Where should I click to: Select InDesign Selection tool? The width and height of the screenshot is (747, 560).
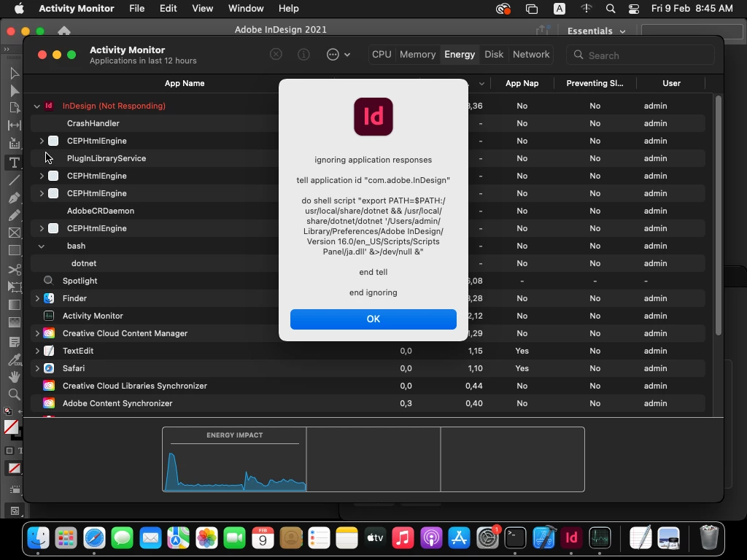click(15, 73)
